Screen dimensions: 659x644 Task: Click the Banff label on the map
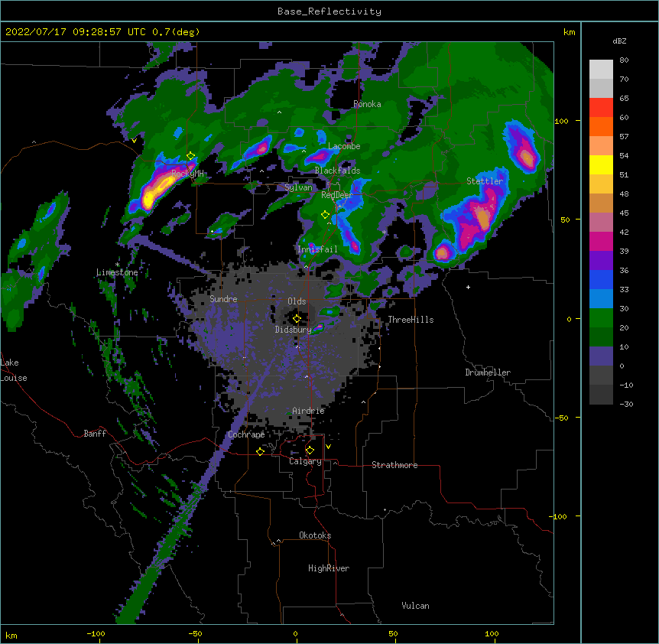point(95,434)
